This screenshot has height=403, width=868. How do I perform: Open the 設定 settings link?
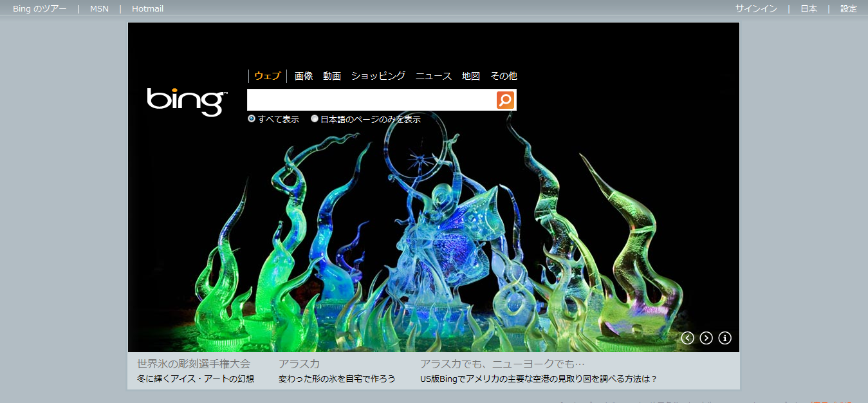[x=849, y=8]
